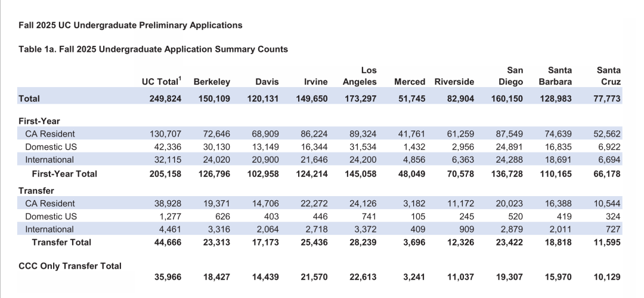This screenshot has height=298, width=644.
Task: Select Santa Barbara CCC Only Transfer value 15,970
Action: pyautogui.click(x=559, y=277)
